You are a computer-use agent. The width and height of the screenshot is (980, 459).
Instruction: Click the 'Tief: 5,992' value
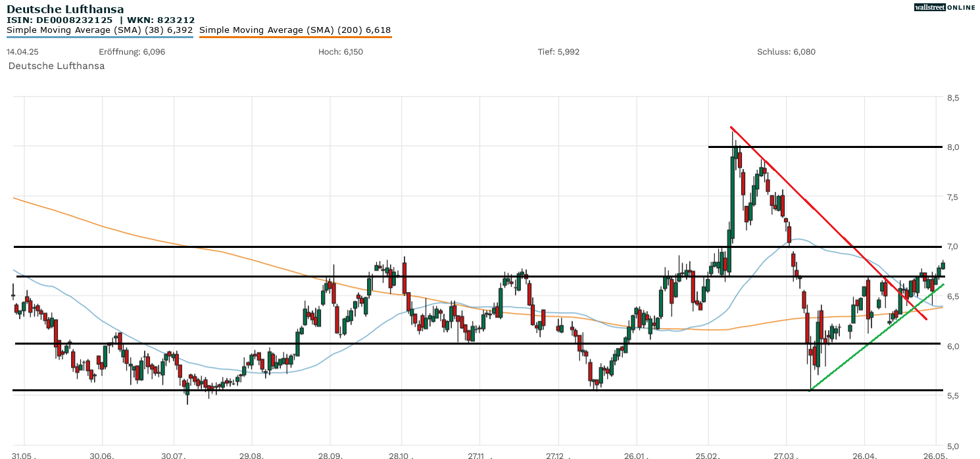pos(558,52)
